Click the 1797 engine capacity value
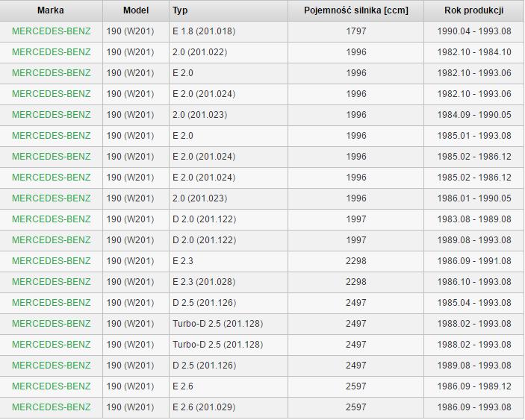 pyautogui.click(x=356, y=31)
